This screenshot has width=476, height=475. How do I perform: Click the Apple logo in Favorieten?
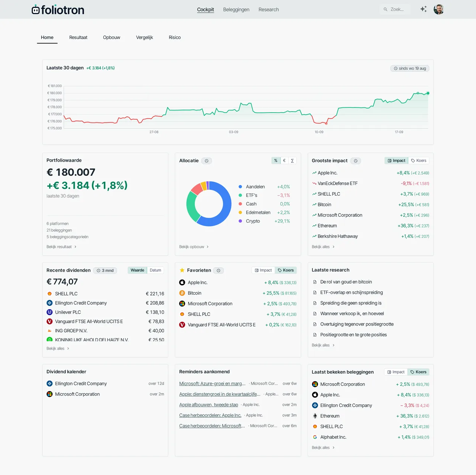tap(182, 282)
